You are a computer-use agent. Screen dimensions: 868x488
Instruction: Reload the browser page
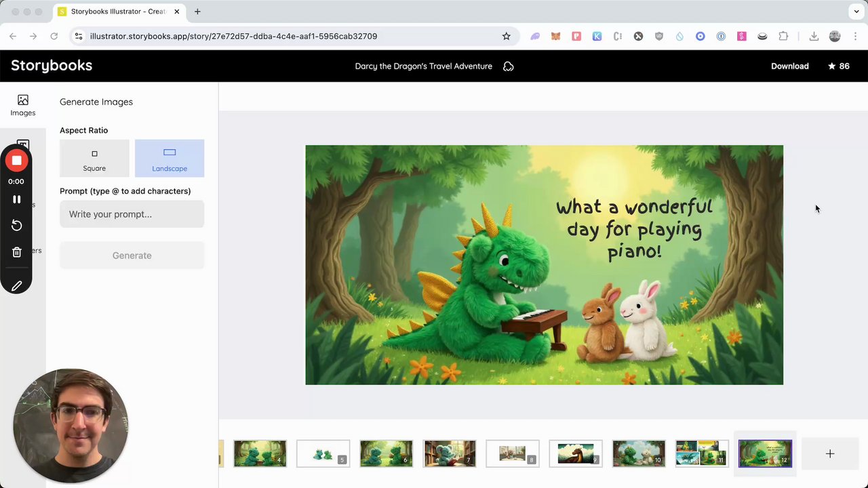pyautogui.click(x=54, y=36)
